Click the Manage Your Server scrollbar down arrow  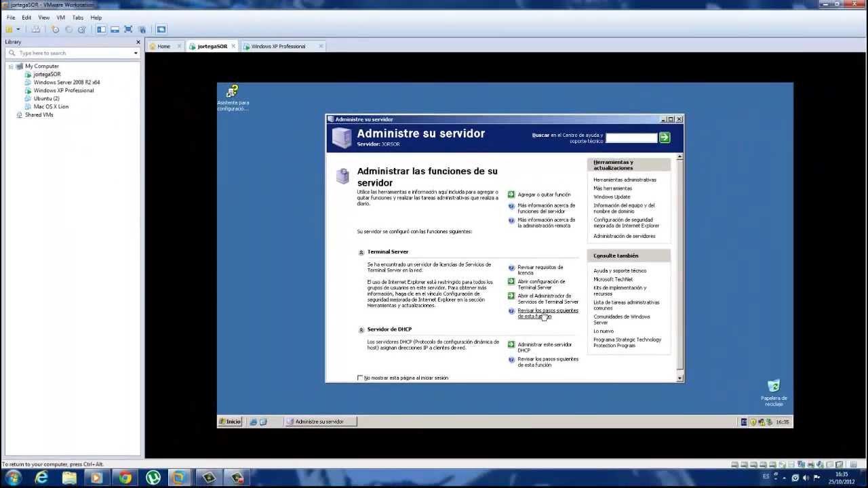click(x=679, y=378)
